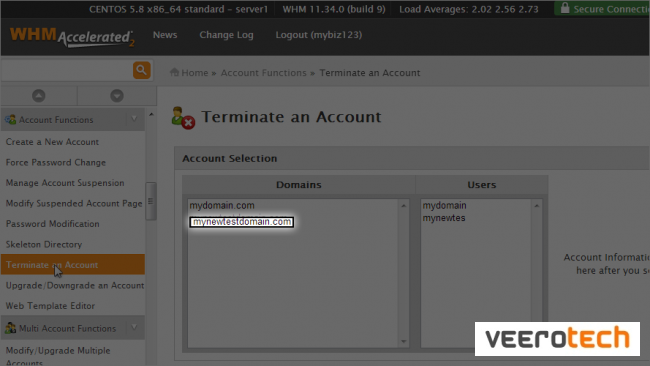The height and width of the screenshot is (366, 650).
Task: Open Skeleton Directory
Action: (44, 244)
